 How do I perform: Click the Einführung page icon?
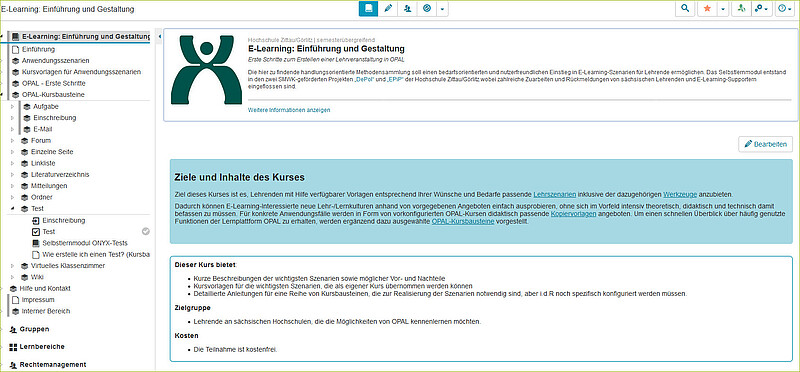click(15, 49)
